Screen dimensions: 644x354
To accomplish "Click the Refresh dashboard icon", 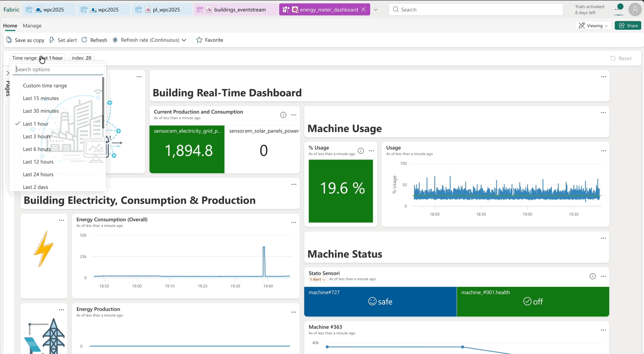I will click(x=84, y=40).
